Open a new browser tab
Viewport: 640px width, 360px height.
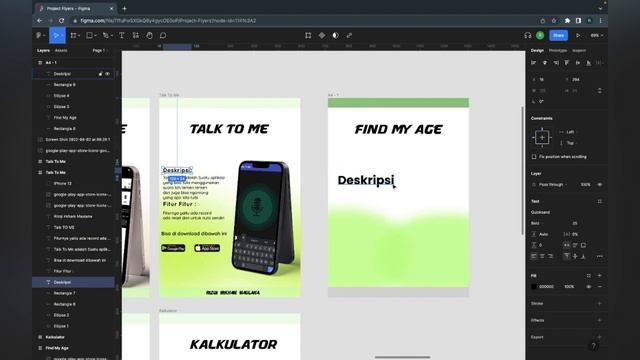point(124,8)
